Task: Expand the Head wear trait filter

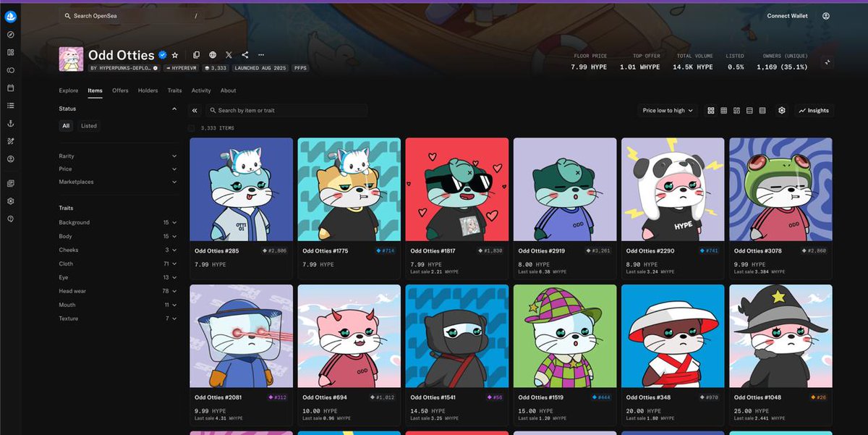Action: click(x=118, y=292)
